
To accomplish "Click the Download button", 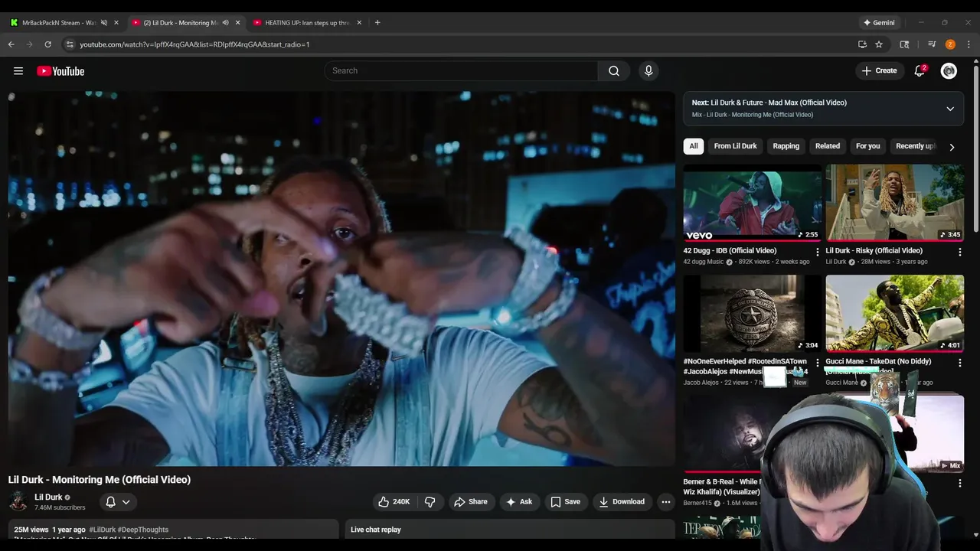I will click(622, 502).
